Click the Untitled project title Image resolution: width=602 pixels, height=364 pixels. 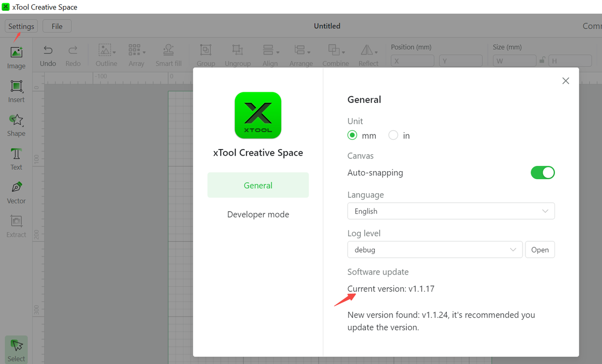click(x=327, y=26)
